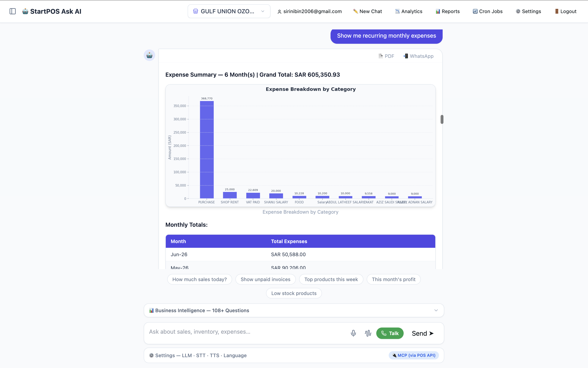Expand Business Intelligence 108+ Questions panel
588x368 pixels.
(294, 310)
